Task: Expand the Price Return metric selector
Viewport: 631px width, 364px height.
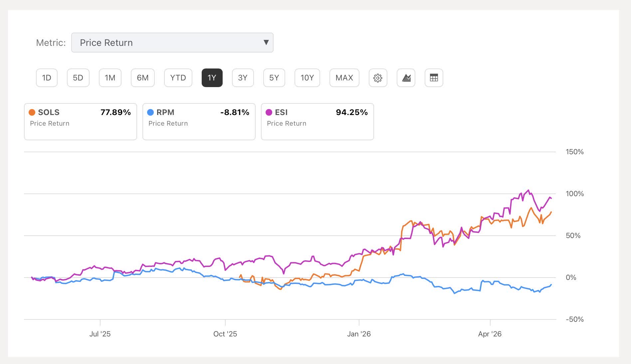Action: click(x=172, y=43)
